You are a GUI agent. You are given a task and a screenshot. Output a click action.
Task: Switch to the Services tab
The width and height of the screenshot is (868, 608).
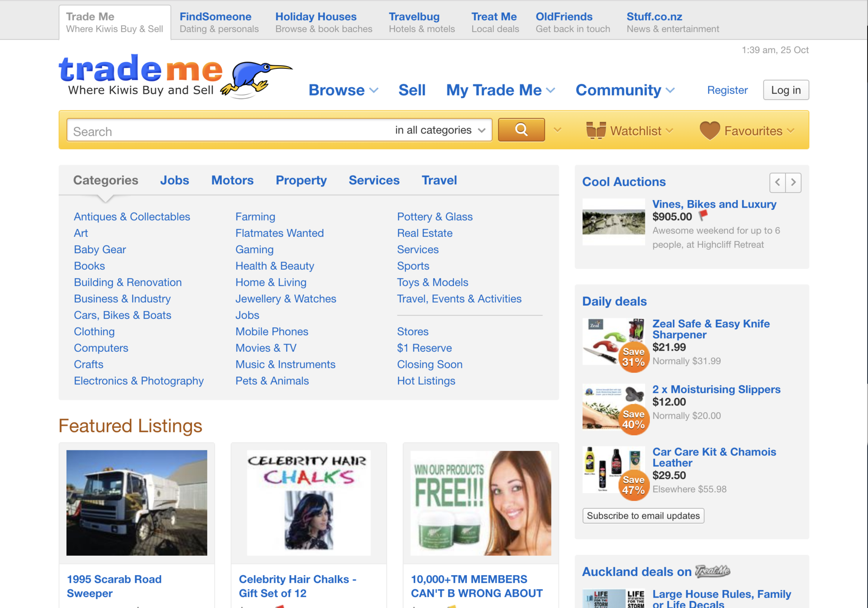click(x=374, y=180)
